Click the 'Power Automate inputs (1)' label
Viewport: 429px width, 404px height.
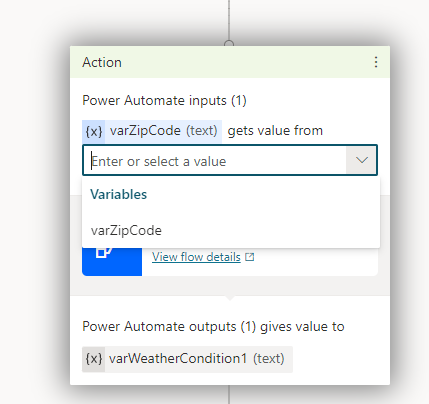[164, 101]
